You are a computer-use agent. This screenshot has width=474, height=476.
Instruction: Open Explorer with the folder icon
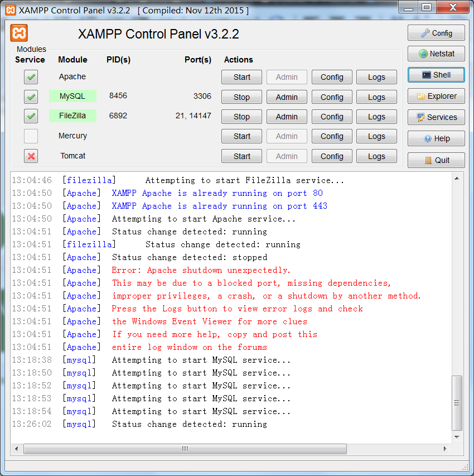coord(436,96)
